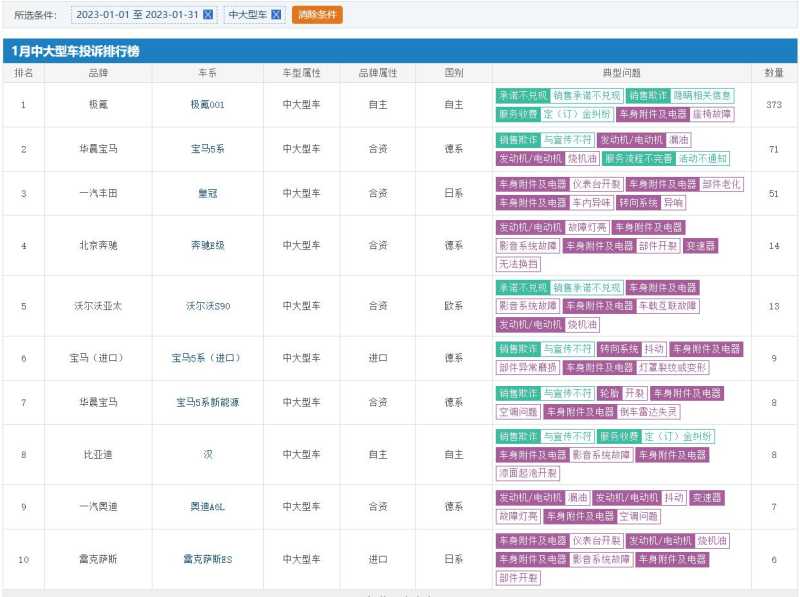This screenshot has width=800, height=597.
Task: Open the 奥迪A6L car series link
Action: click(x=208, y=507)
